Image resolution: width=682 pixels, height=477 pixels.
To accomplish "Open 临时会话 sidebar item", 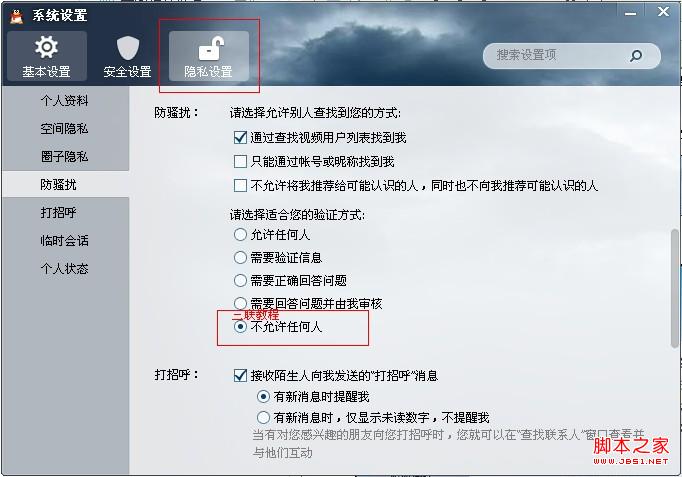I will [x=65, y=240].
